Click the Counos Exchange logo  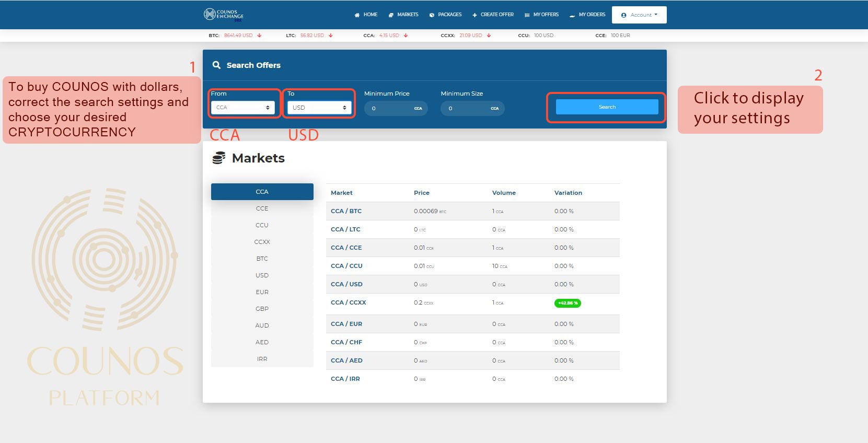pos(224,15)
